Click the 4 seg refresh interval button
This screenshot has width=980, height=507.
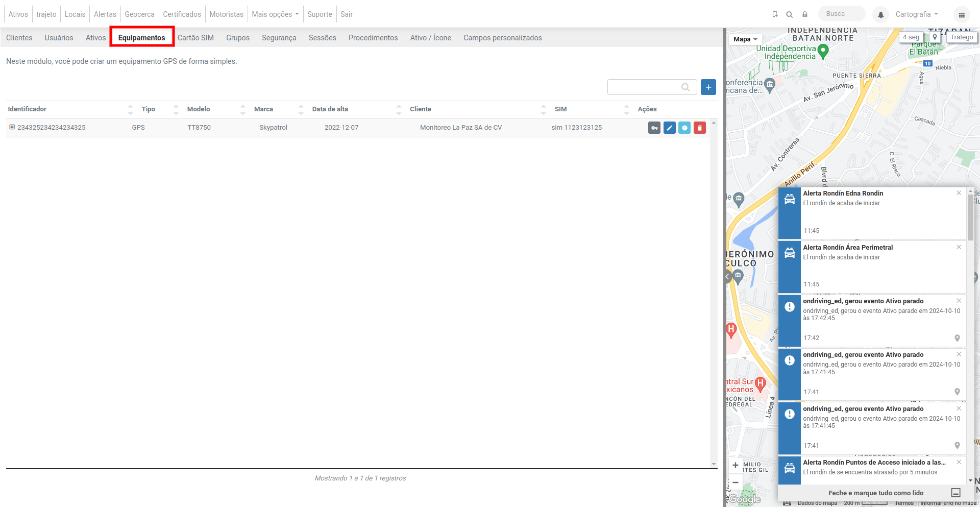[x=911, y=37]
